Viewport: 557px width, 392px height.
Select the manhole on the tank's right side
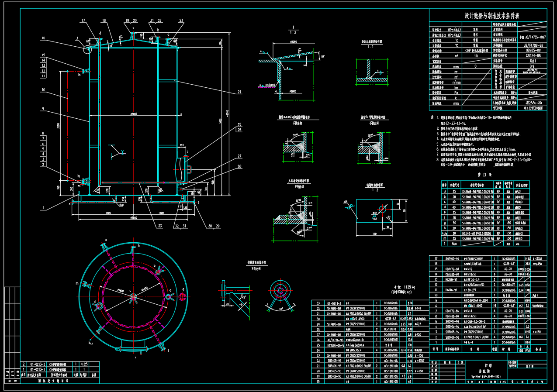click(183, 169)
